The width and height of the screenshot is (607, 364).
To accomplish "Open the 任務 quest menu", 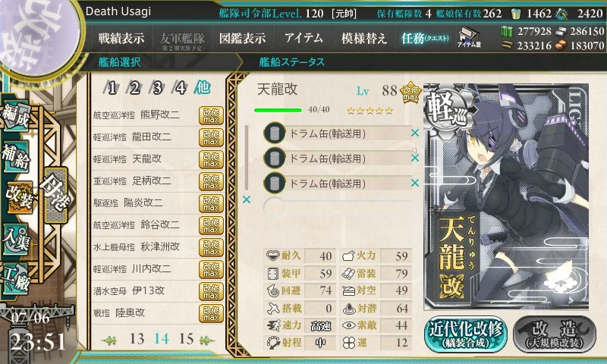I will point(425,38).
